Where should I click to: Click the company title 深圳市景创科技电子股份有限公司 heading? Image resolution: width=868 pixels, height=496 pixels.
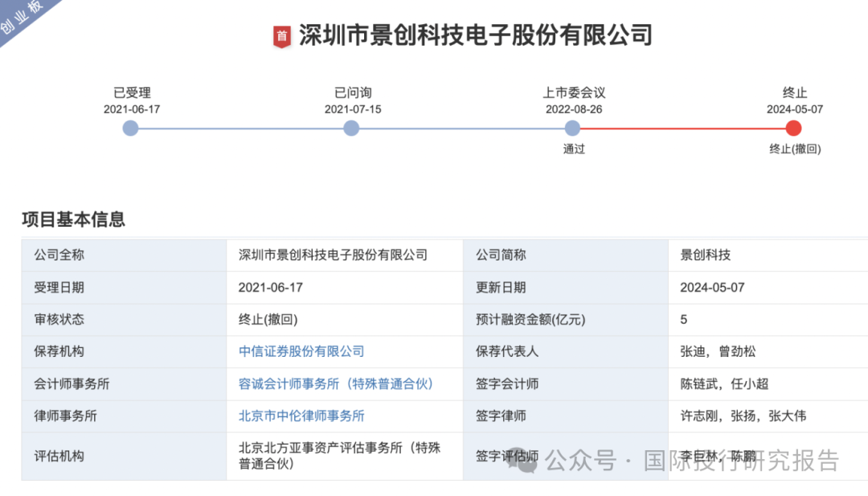[x=476, y=35]
